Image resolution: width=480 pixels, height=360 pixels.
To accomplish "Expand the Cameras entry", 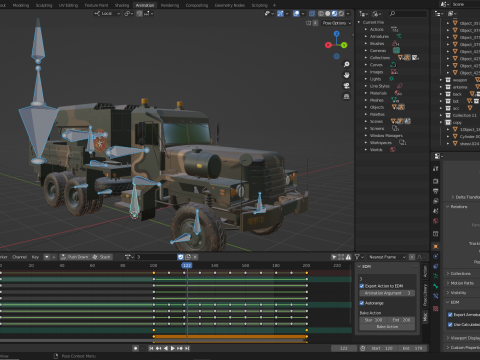I will [366, 51].
